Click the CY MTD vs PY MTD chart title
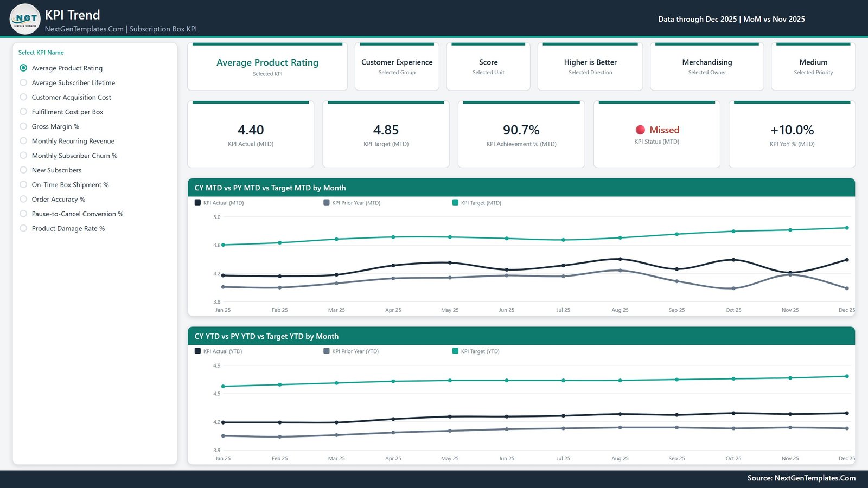 [270, 188]
